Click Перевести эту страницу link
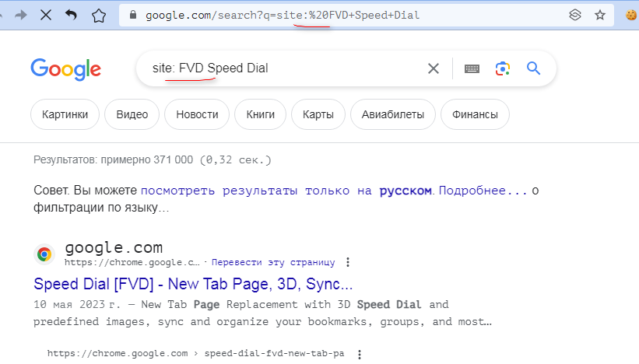Viewport: 639px width, 364px height. (x=273, y=262)
